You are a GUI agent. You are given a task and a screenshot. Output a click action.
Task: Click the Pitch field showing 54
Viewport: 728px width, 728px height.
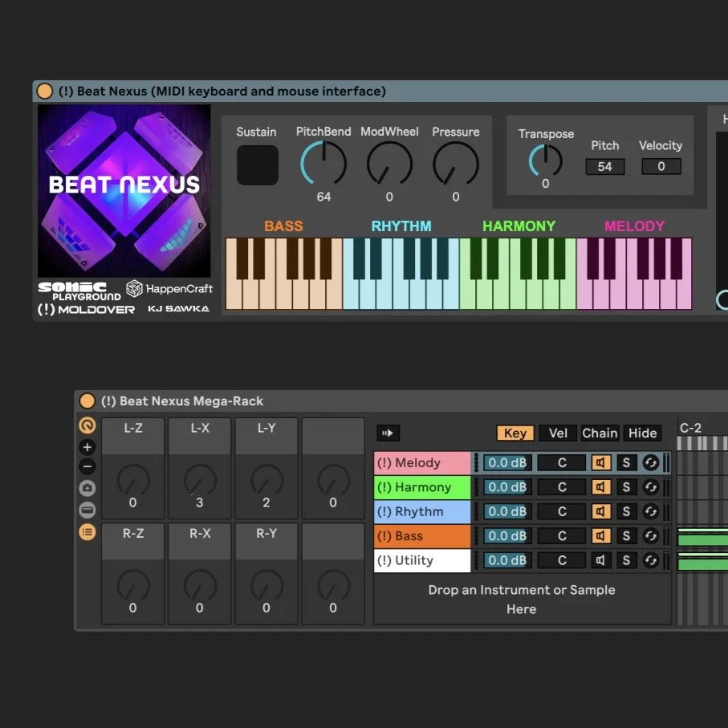pyautogui.click(x=604, y=166)
